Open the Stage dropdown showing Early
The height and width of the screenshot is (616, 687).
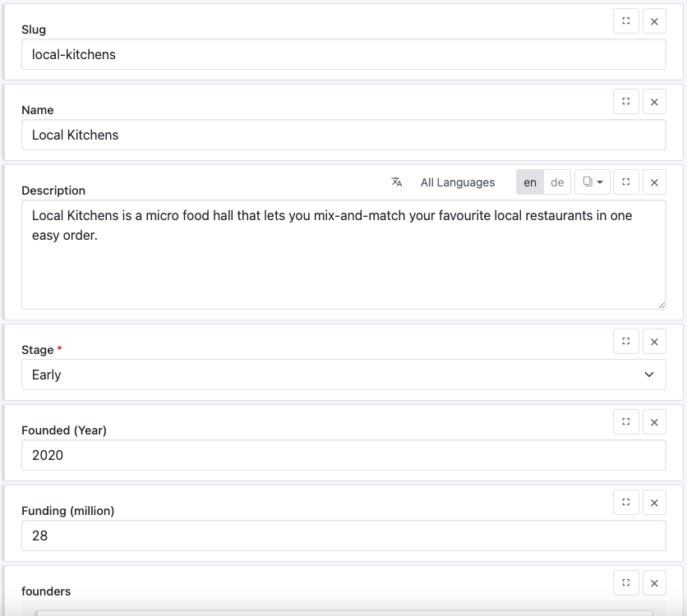[343, 375]
